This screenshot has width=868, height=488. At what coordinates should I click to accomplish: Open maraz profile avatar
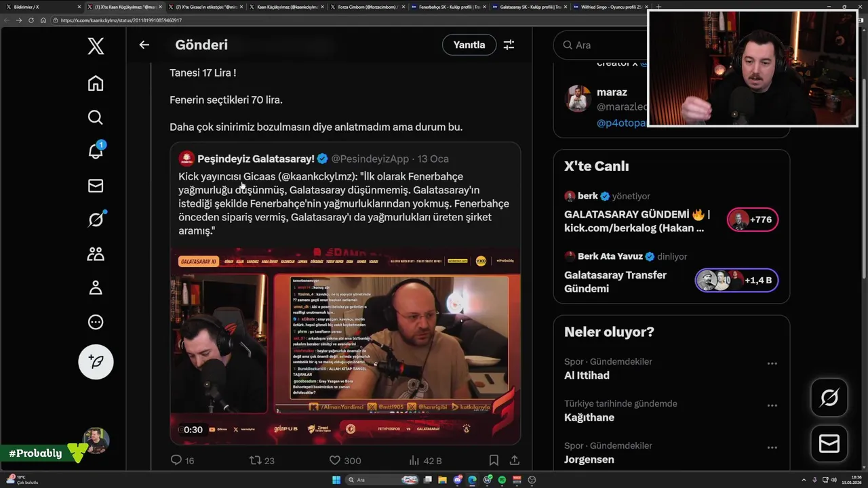tap(578, 99)
